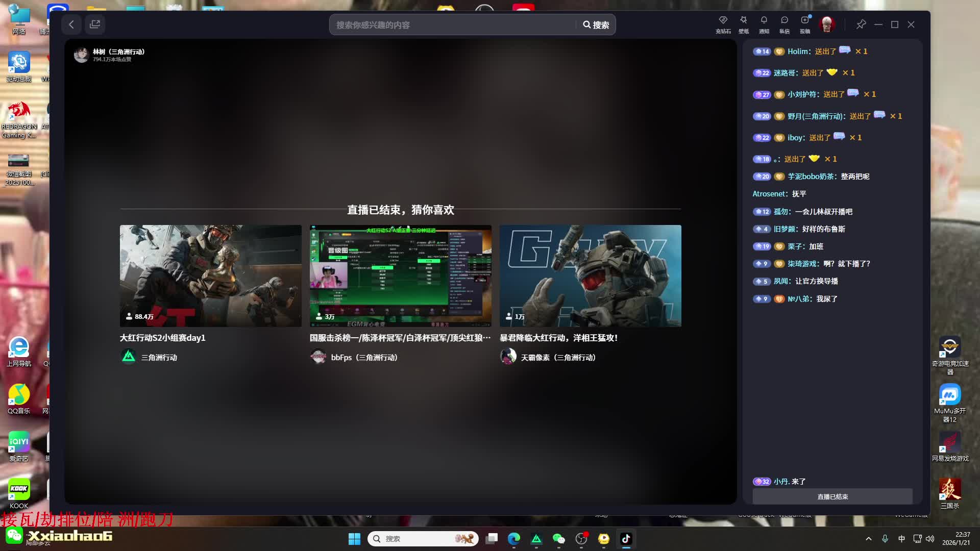Screen dimensions: 980x551
Task: Click streamer 林树 avatar at top
Action: point(81,55)
